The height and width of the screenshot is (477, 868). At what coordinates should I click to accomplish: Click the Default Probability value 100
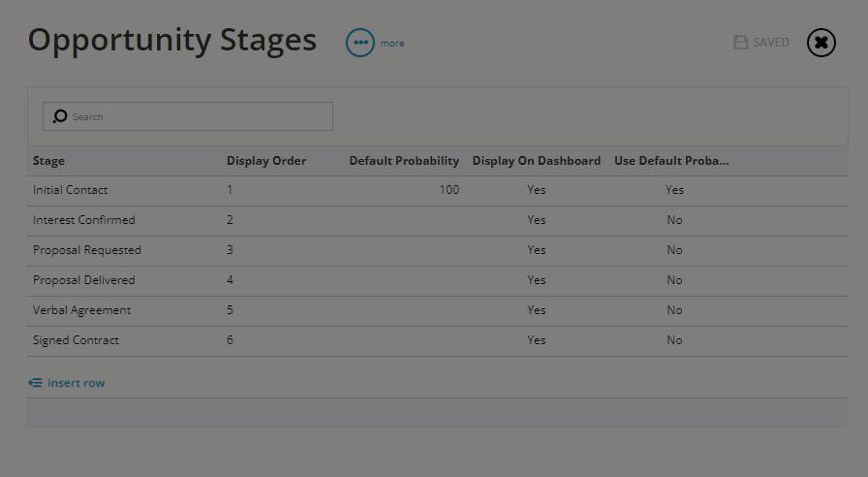point(449,190)
